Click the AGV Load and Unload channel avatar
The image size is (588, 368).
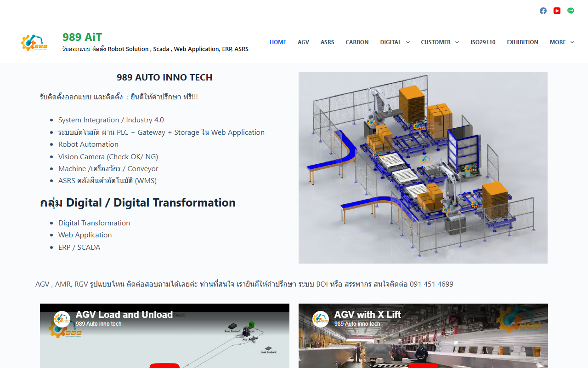tap(62, 319)
